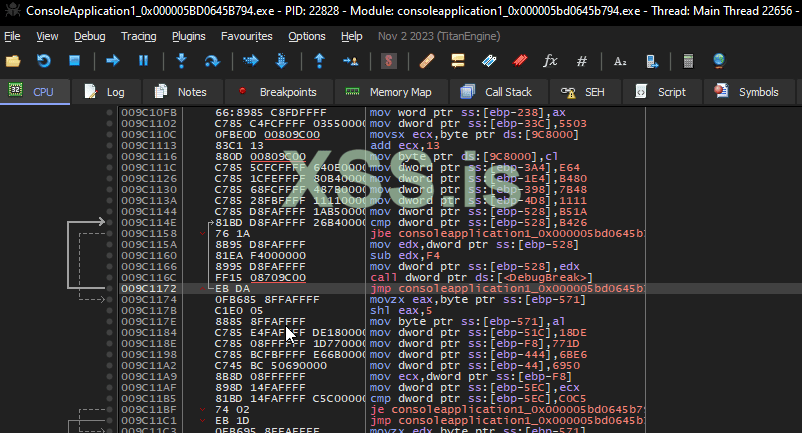Toggle breakpoint dot at address 009C117B
The height and width of the screenshot is (433, 802).
point(109,310)
